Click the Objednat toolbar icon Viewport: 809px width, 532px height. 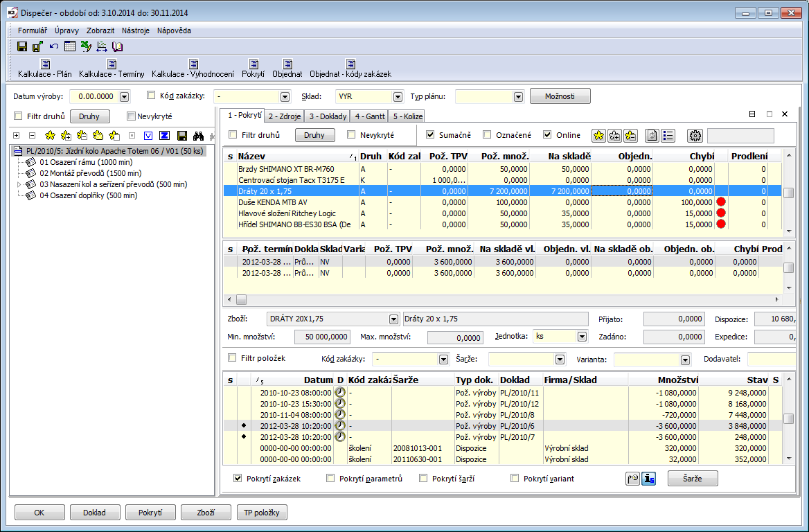287,69
